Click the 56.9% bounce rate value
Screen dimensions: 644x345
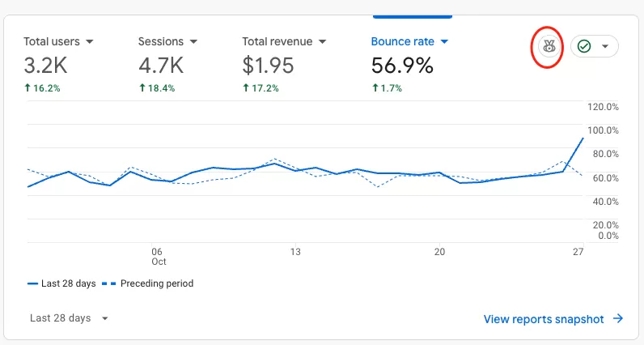click(402, 66)
